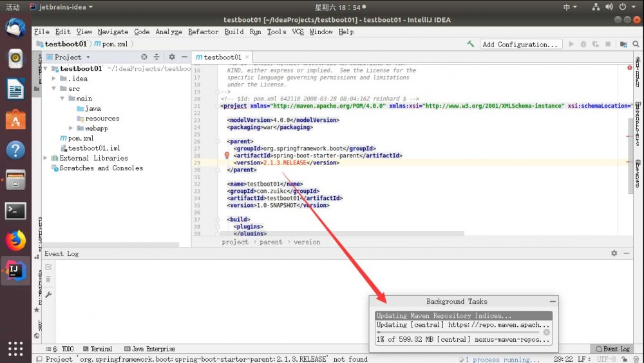Click the Maven download progress bar
Image resolution: width=644 pixels, height=363 pixels.
click(459, 333)
